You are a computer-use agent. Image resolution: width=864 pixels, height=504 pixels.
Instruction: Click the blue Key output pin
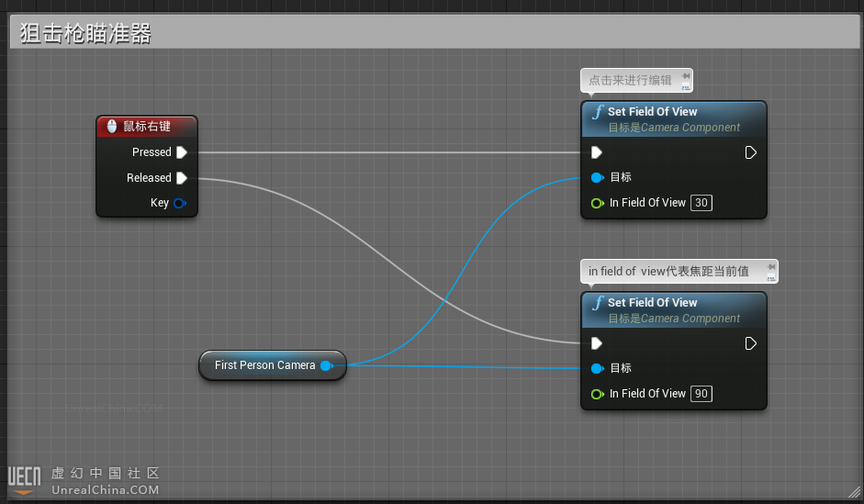179,203
